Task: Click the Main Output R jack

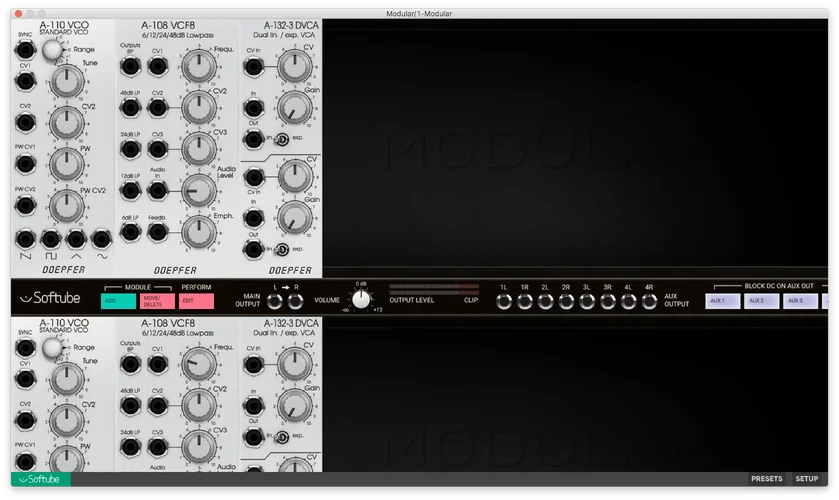Action: coord(295,301)
